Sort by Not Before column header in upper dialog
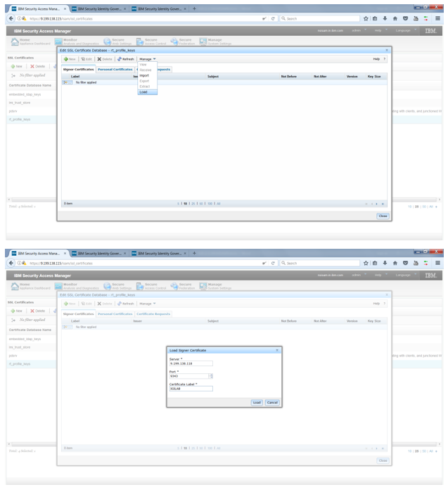Image resolution: width=448 pixels, height=487 pixels. 289,77
